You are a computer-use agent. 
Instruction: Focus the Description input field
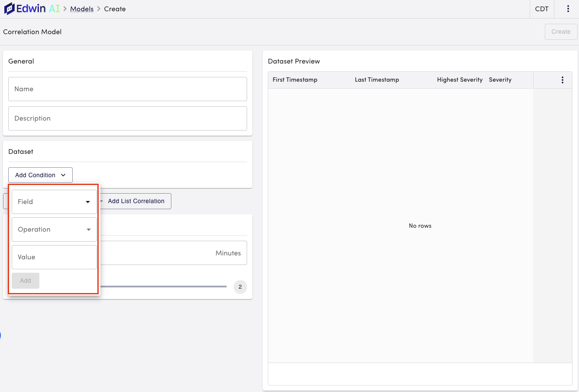click(x=128, y=118)
